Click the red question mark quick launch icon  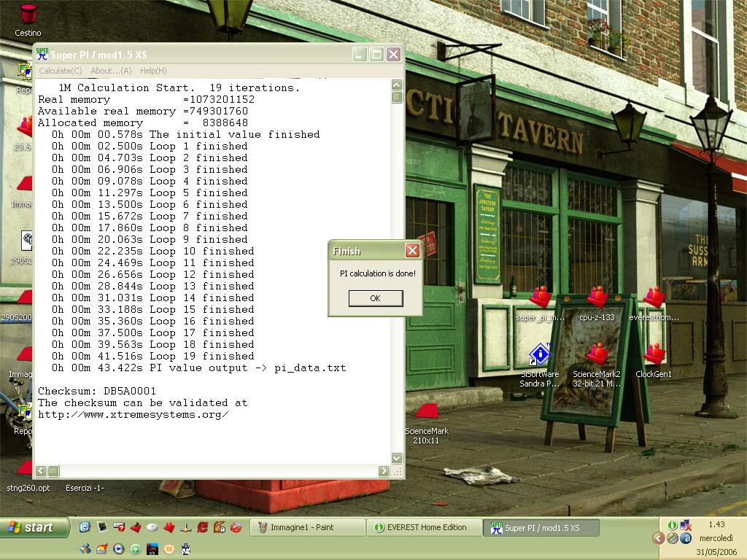click(x=119, y=526)
